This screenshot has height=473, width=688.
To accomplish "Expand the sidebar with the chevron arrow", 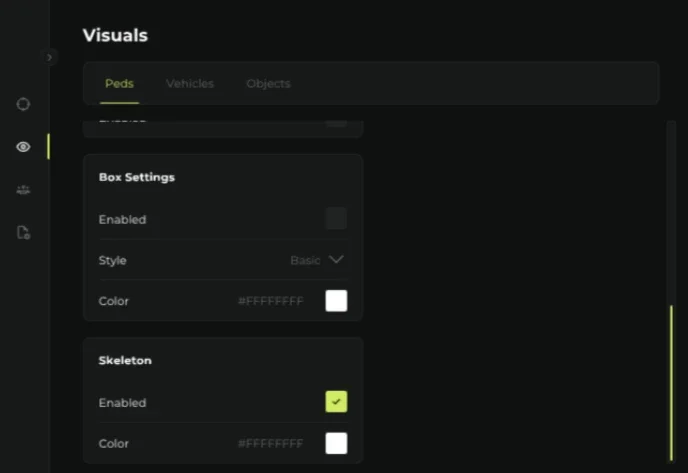I will [x=49, y=57].
